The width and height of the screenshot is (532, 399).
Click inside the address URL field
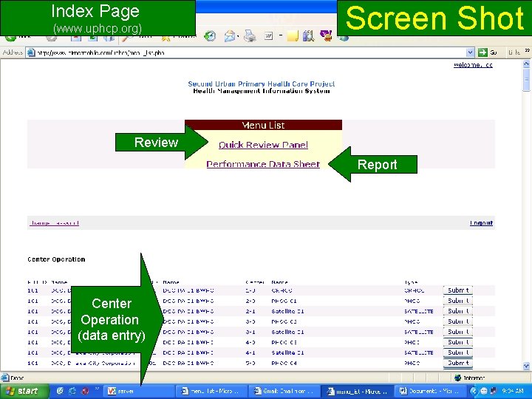pos(250,52)
